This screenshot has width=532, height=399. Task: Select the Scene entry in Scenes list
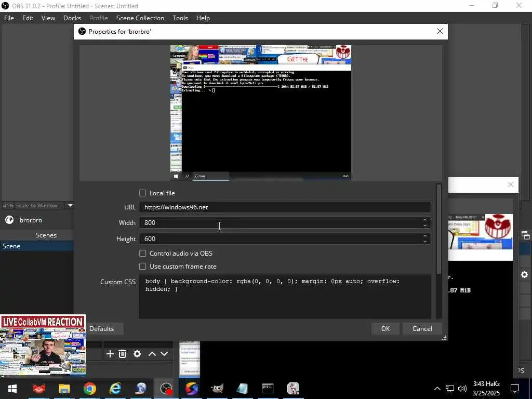tap(37, 246)
